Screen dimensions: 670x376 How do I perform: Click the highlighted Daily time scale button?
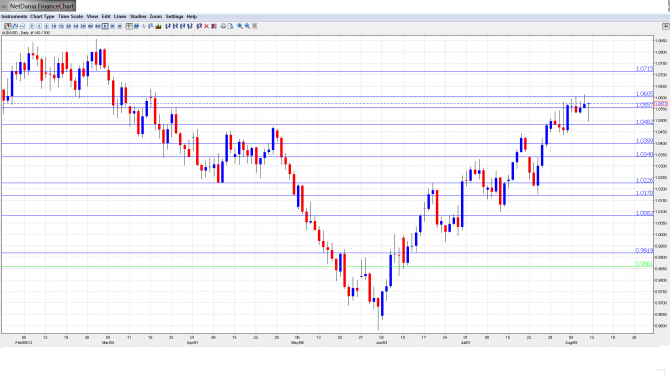pyautogui.click(x=105, y=26)
